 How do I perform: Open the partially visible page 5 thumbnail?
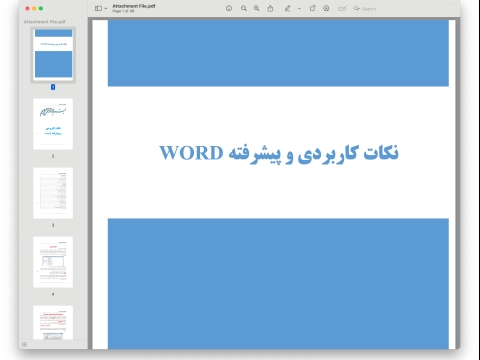click(x=53, y=322)
